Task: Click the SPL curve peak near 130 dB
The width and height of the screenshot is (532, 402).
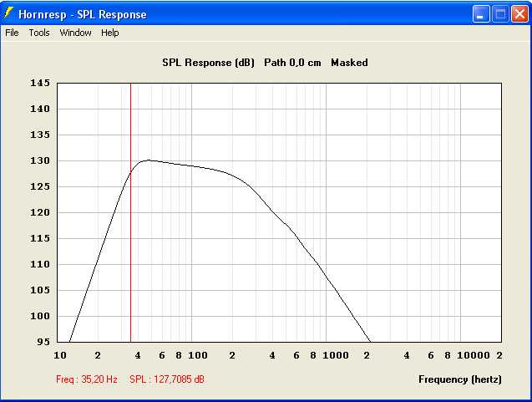Action: 149,160
